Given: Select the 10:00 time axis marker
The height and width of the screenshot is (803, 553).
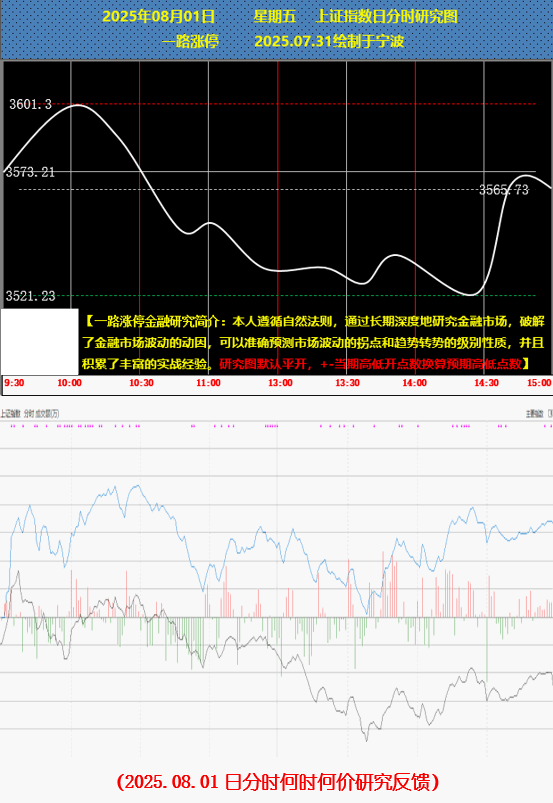Looking at the screenshot, I should [x=69, y=383].
